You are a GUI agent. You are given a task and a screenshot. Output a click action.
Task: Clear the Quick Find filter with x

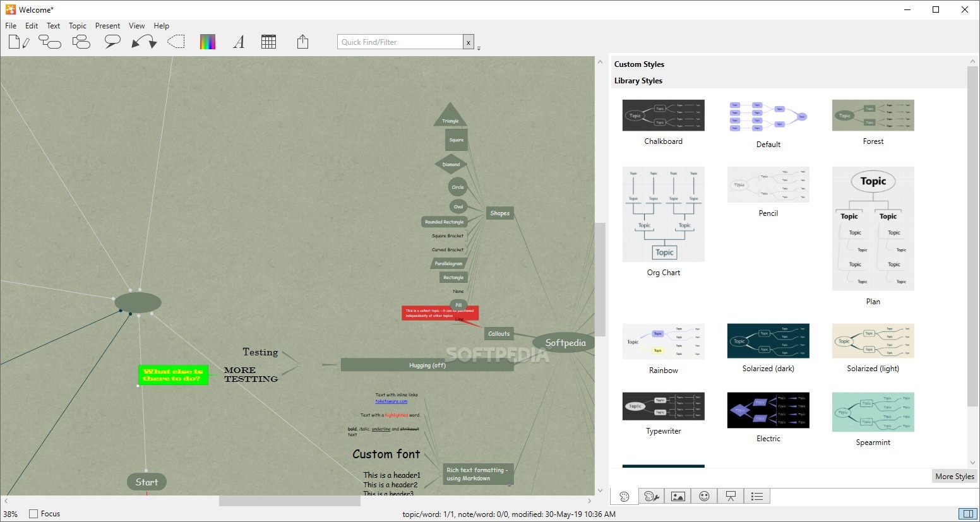468,42
